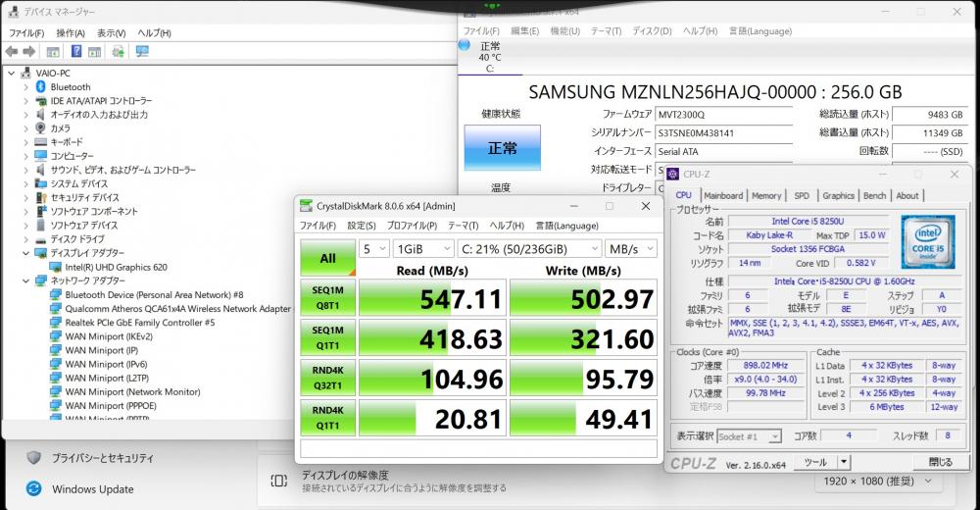Screen dimensions: 980x510
Task: Click the Bluetooth category icon in device tree
Action: tap(40, 86)
